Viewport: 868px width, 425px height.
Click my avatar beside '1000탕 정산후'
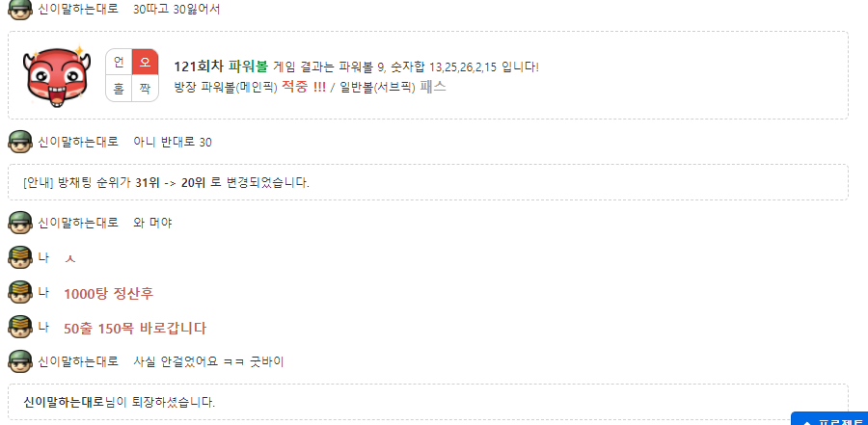[20, 292]
